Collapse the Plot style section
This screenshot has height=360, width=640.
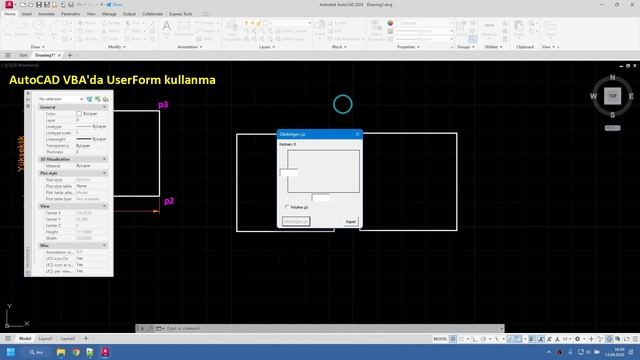(104, 173)
